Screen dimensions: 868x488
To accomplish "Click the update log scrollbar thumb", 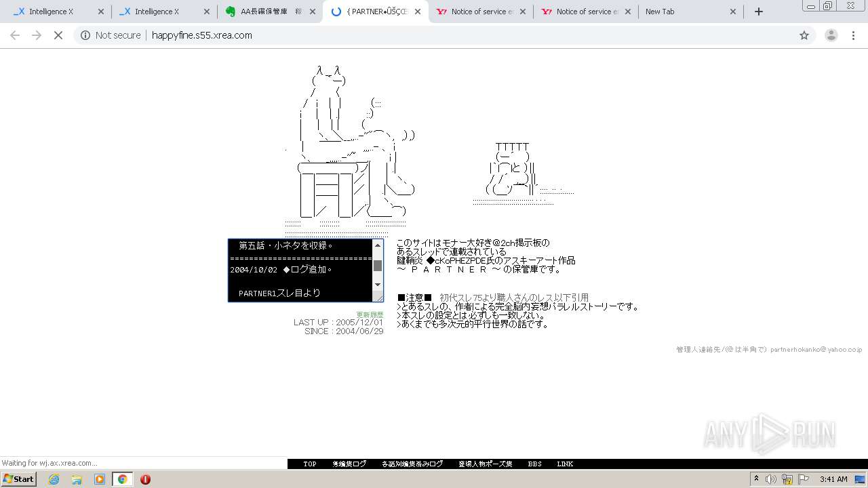I will [378, 265].
